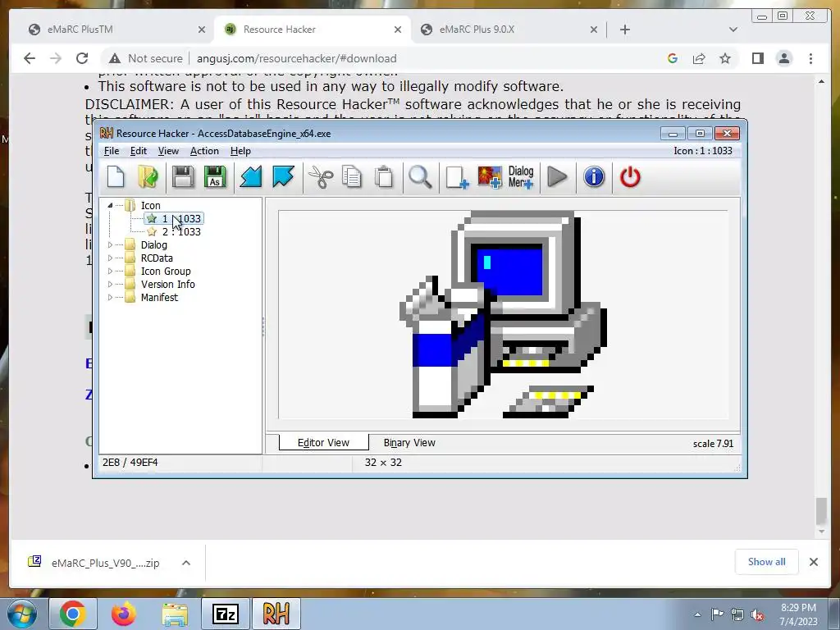This screenshot has width=840, height=630.
Task: Open the browser profile avatar
Action: click(783, 58)
